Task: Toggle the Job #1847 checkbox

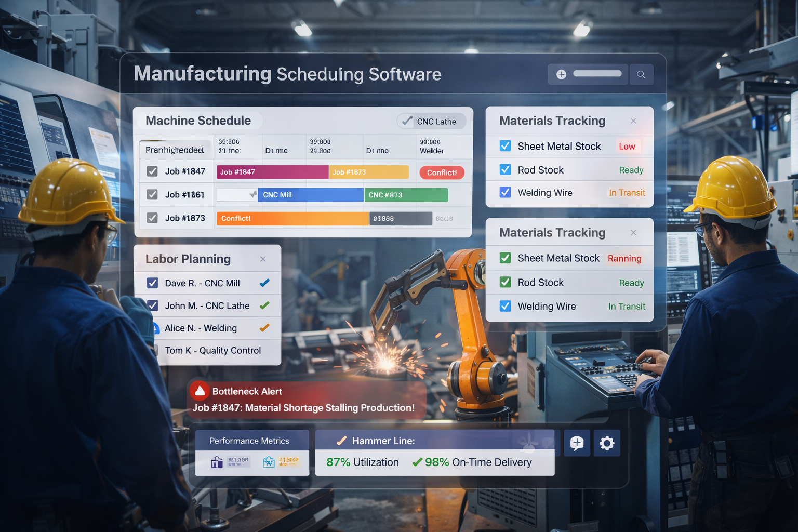Action: pyautogui.click(x=152, y=171)
